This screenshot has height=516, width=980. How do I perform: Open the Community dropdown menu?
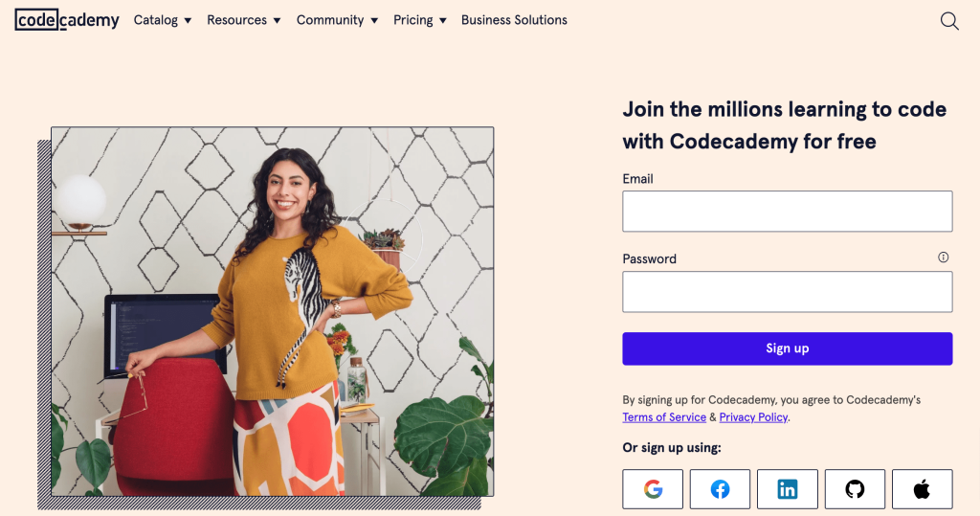337,20
